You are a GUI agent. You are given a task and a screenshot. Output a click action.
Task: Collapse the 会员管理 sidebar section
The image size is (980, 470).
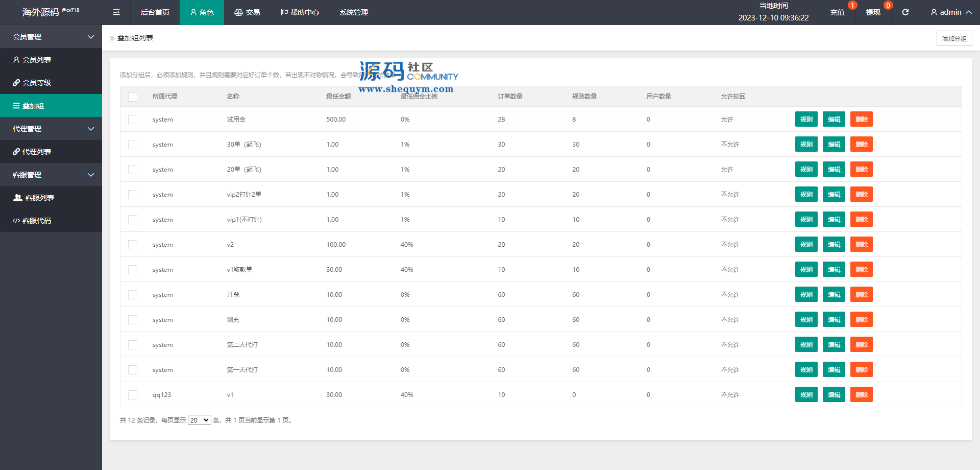tap(51, 37)
